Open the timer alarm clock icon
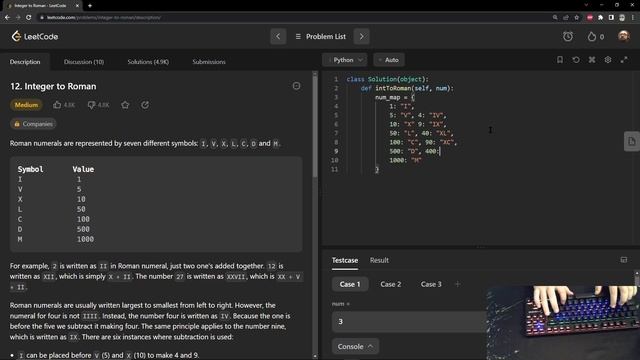This screenshot has width=640, height=360. point(568,36)
